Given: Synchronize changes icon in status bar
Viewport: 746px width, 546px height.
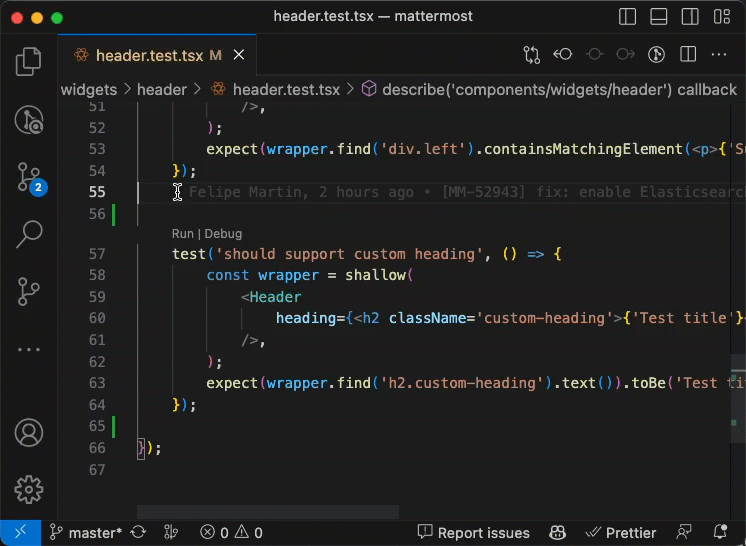Looking at the screenshot, I should pos(138,532).
